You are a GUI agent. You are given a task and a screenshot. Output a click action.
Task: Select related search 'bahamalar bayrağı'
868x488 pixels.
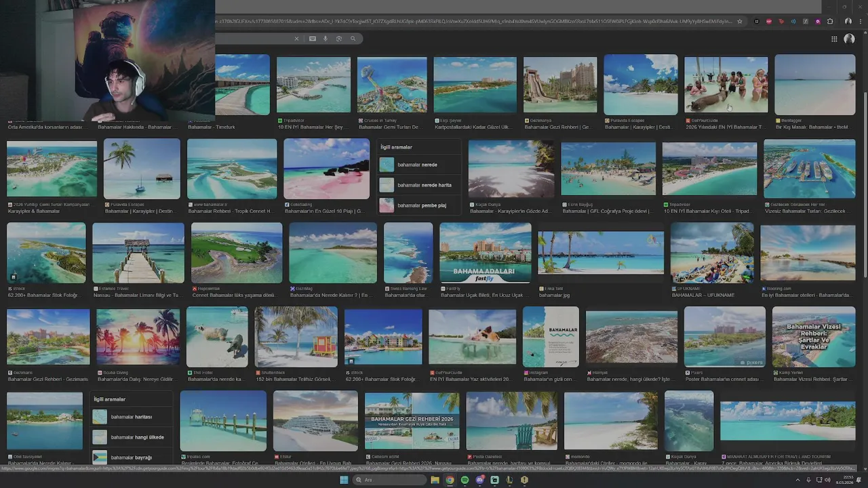click(x=132, y=457)
